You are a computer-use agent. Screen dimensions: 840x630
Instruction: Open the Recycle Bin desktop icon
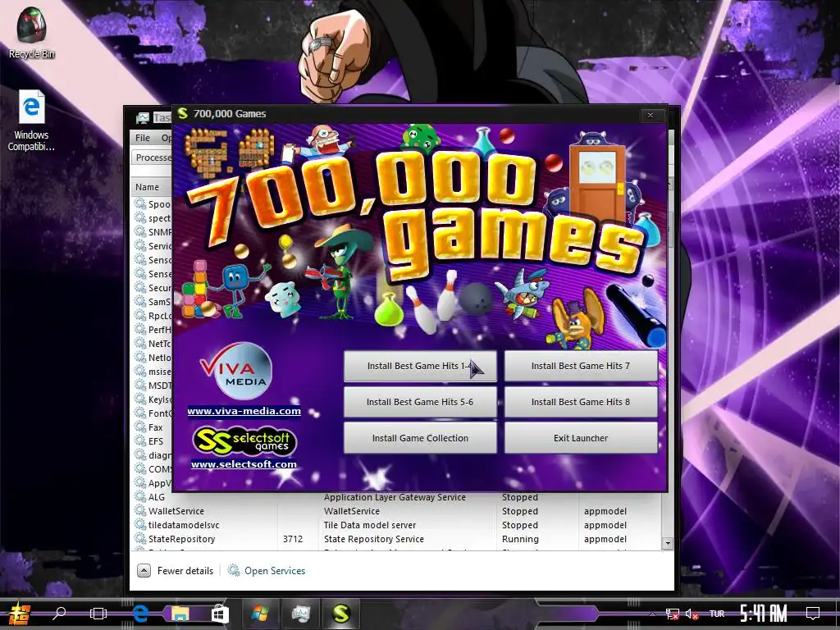31,33
